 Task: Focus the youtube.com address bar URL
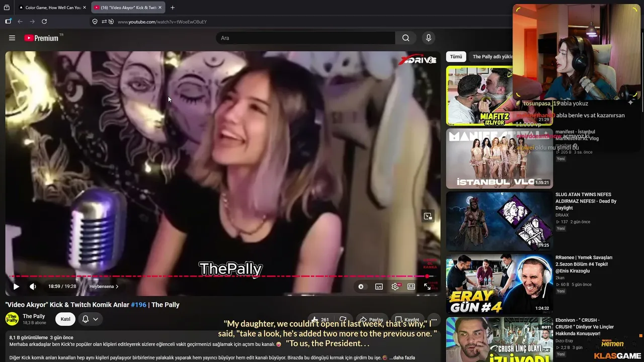pyautogui.click(x=162, y=22)
